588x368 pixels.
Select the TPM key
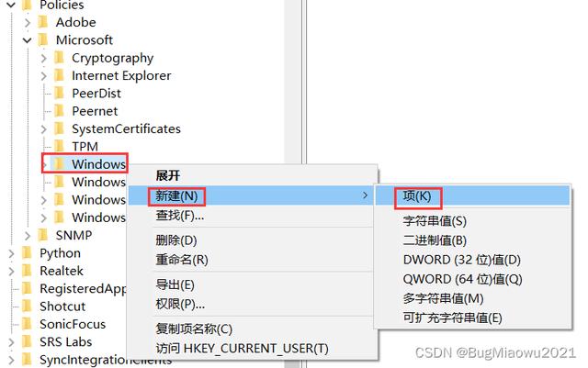85,147
